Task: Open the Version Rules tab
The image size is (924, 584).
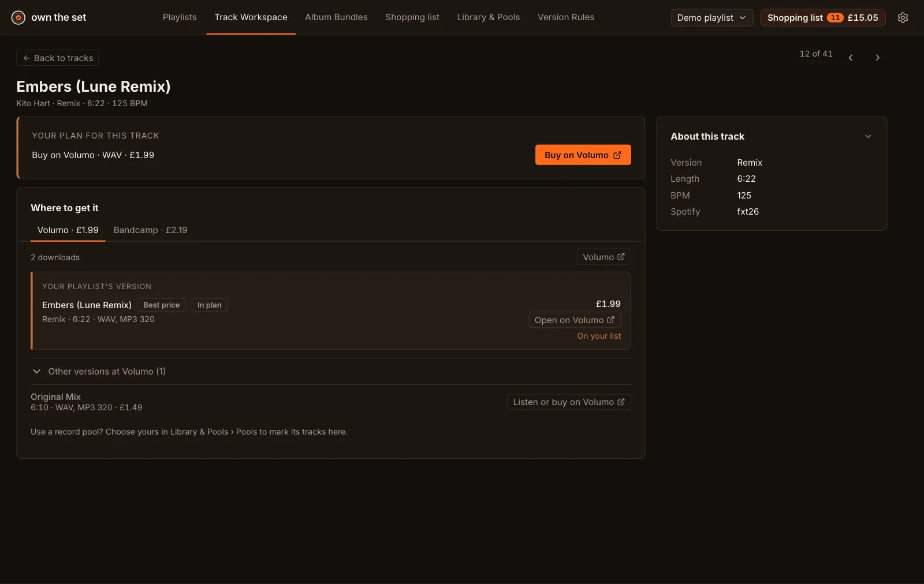Action: 566,17
